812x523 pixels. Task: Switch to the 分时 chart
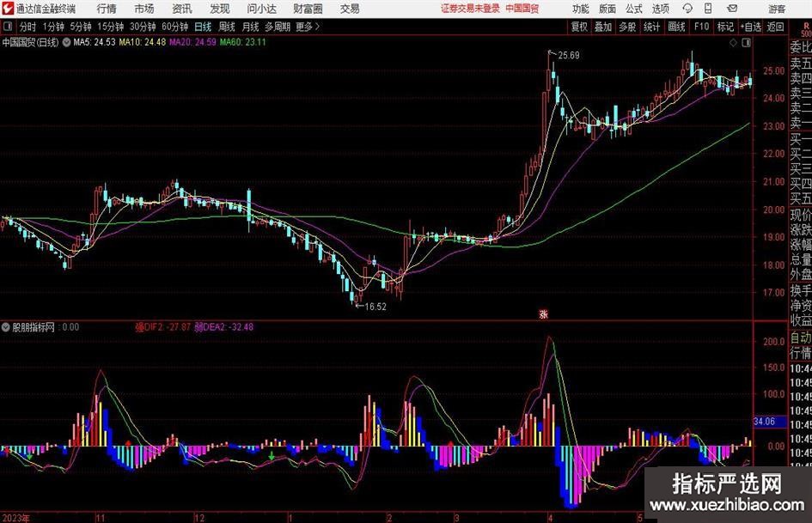click(x=28, y=27)
